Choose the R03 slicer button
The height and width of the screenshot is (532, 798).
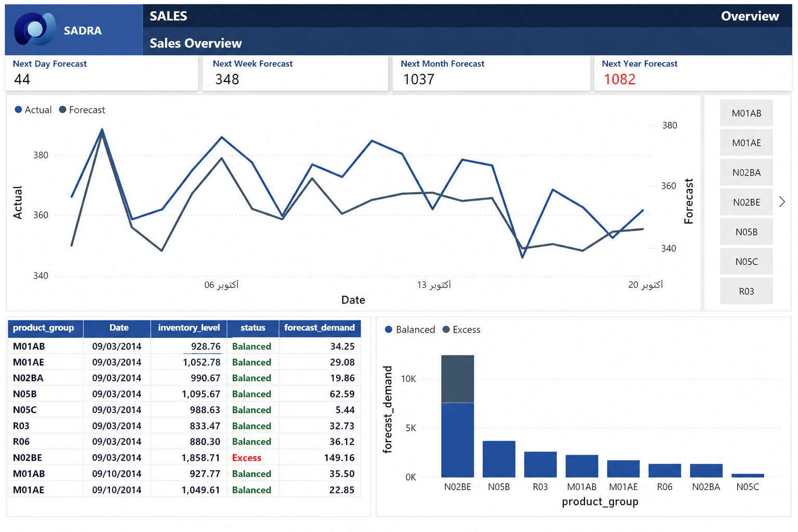coord(746,291)
